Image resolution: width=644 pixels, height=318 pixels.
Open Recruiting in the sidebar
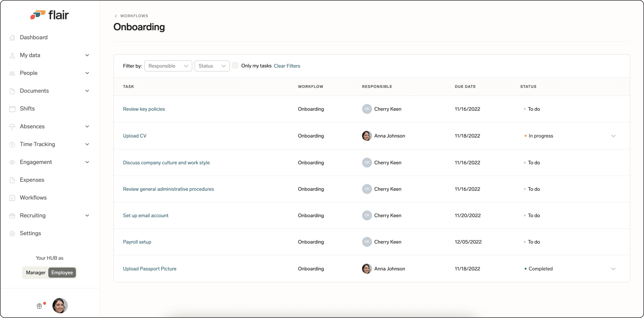[33, 215]
